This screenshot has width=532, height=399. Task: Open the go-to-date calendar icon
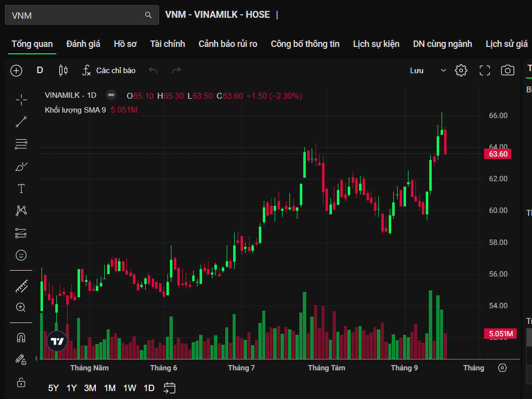click(169, 388)
